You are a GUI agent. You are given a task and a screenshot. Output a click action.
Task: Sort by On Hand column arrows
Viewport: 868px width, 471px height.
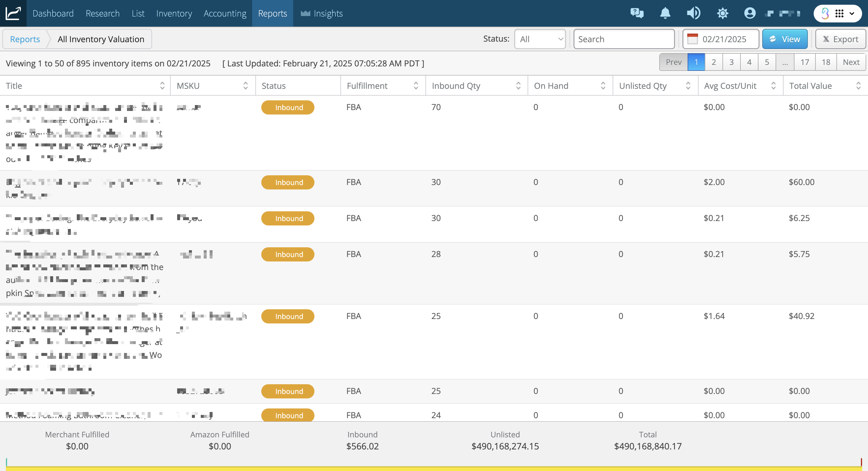(603, 86)
